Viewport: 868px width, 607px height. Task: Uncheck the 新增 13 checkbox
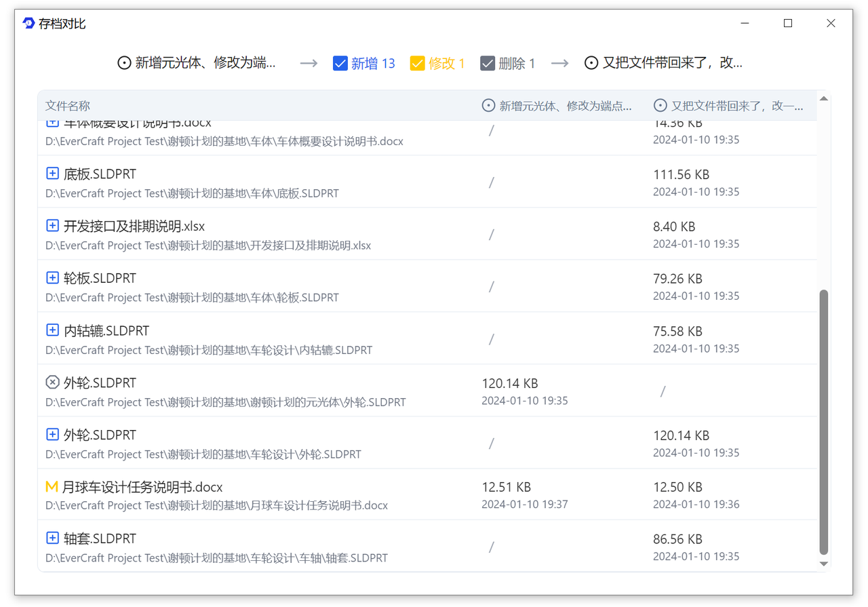(x=340, y=62)
